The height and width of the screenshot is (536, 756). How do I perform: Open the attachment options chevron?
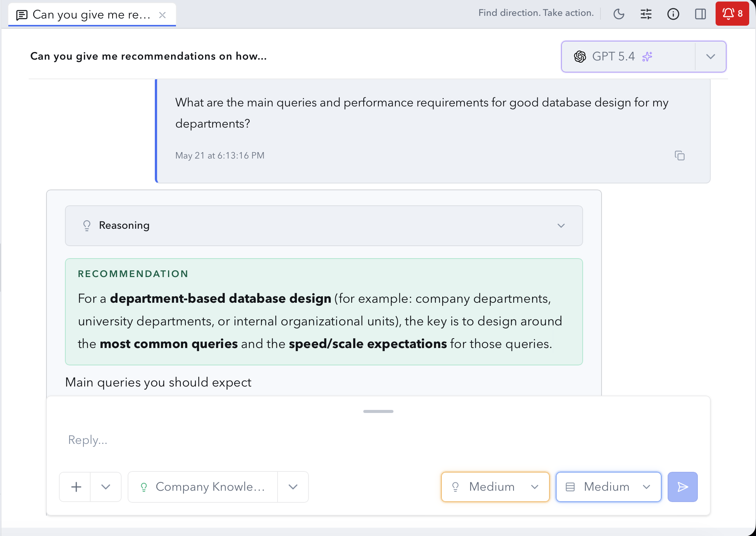[106, 487]
